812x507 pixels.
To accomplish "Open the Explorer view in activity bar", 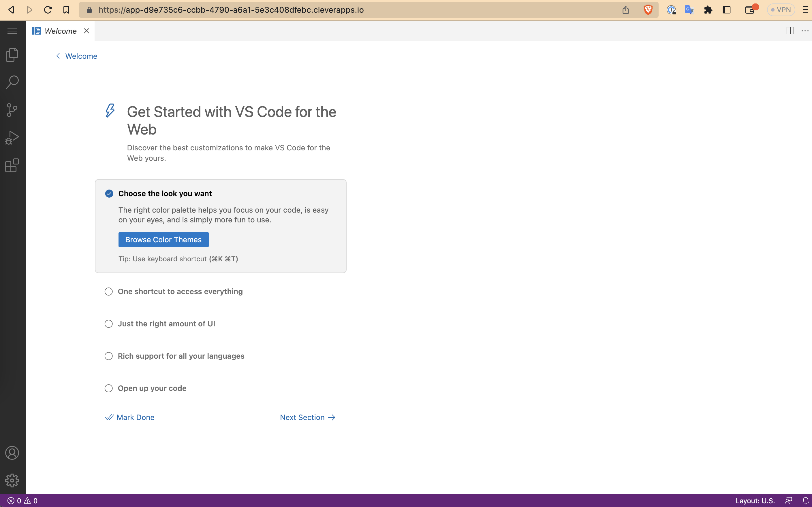I will click(12, 55).
